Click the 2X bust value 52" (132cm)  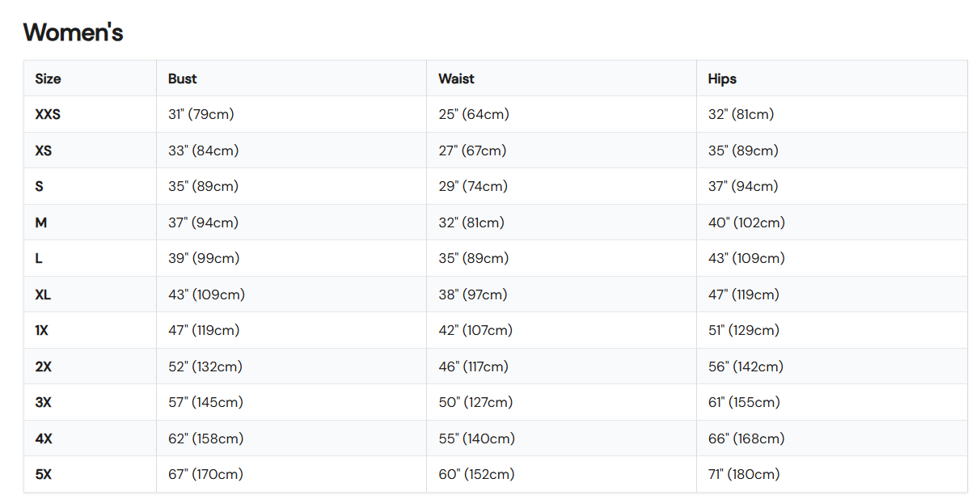205,366
